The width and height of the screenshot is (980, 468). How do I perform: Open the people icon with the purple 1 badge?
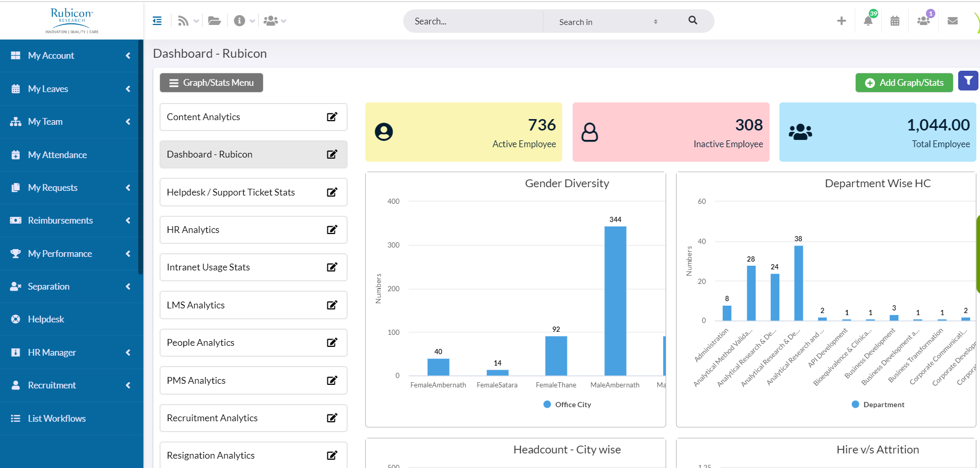(923, 21)
